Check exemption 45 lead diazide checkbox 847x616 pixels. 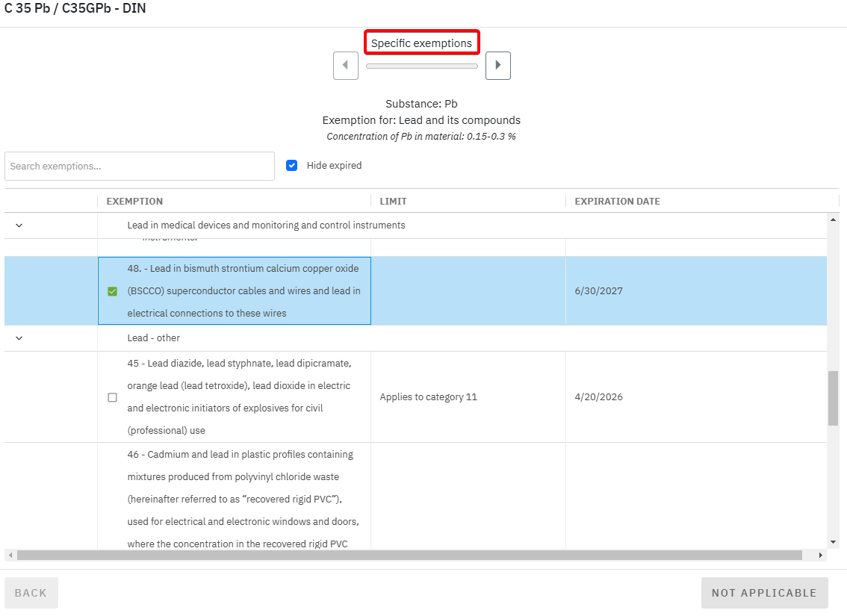tap(113, 397)
